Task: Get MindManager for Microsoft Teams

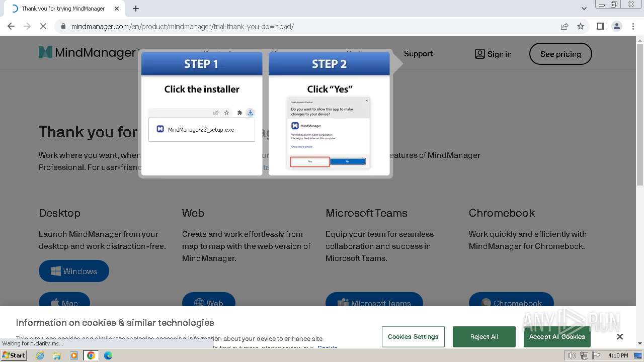Action: tap(374, 300)
